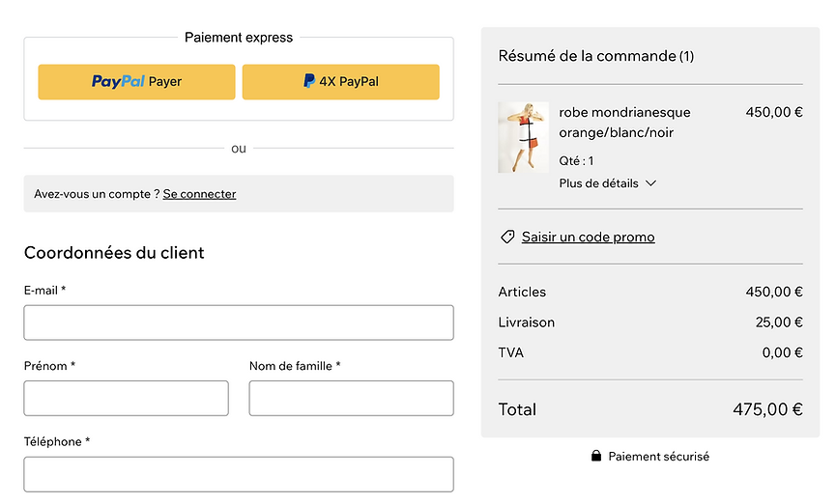Open Saisir un code promo link
This screenshot has width=836, height=504.
pyautogui.click(x=588, y=237)
